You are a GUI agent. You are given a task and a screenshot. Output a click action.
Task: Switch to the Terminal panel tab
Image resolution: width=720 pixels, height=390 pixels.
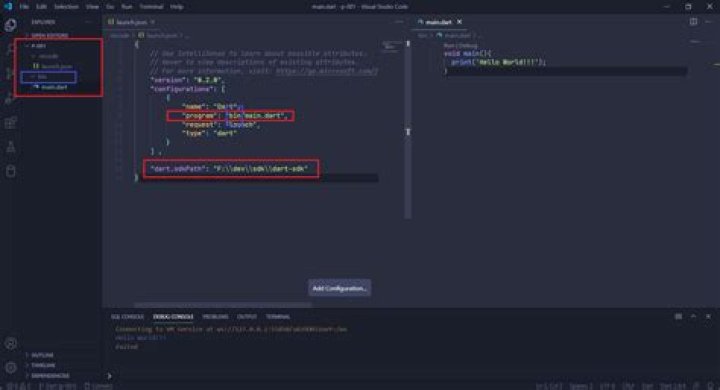[x=278, y=317]
